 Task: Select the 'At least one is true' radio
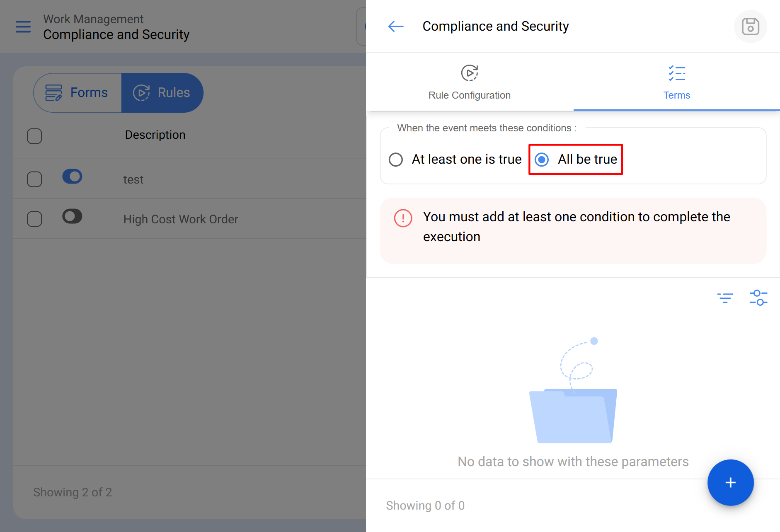396,160
